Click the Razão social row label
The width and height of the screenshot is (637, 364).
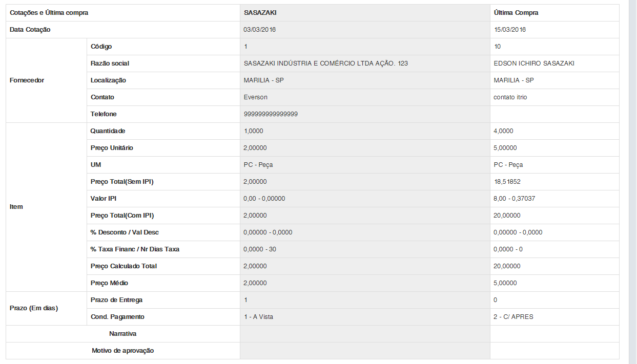click(x=110, y=63)
